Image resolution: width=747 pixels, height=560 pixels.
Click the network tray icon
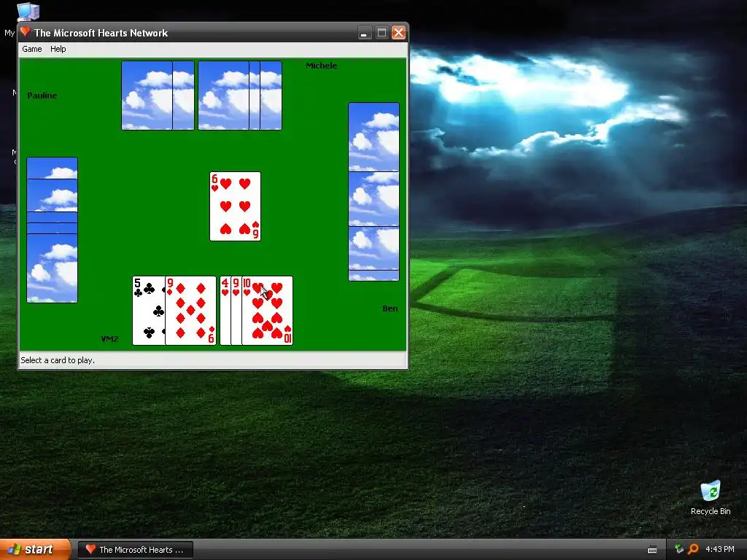tap(679, 549)
